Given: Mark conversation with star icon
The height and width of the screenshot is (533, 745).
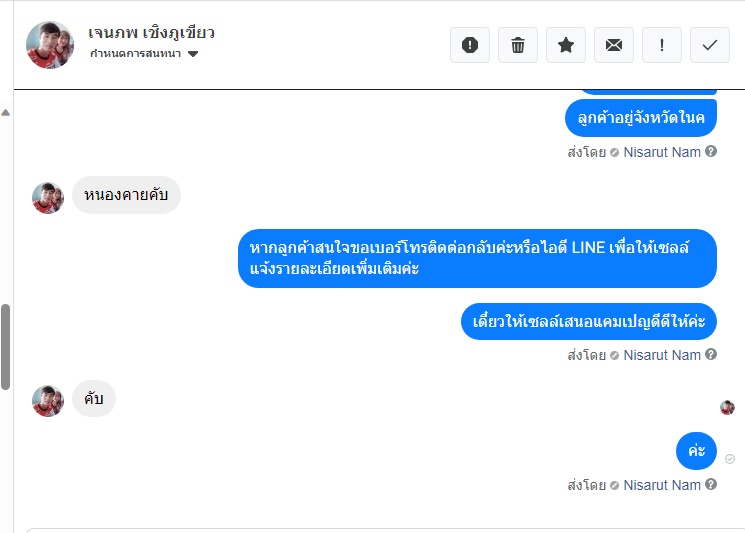Looking at the screenshot, I should tap(565, 45).
